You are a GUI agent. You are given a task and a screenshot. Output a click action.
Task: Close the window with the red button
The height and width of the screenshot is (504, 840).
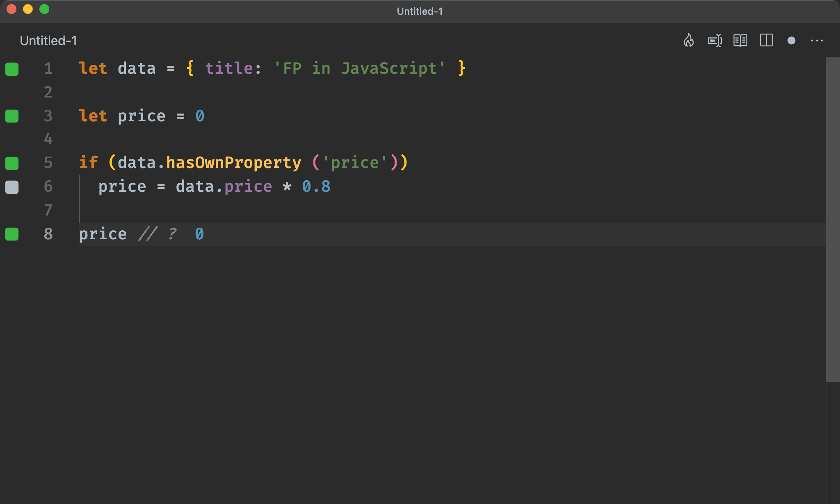pyautogui.click(x=11, y=9)
